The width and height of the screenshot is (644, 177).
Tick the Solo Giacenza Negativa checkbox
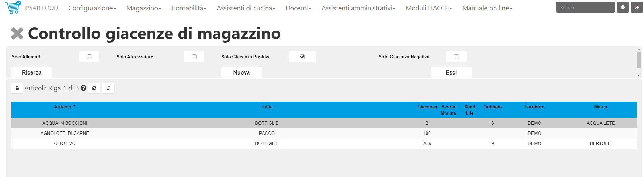tap(456, 57)
